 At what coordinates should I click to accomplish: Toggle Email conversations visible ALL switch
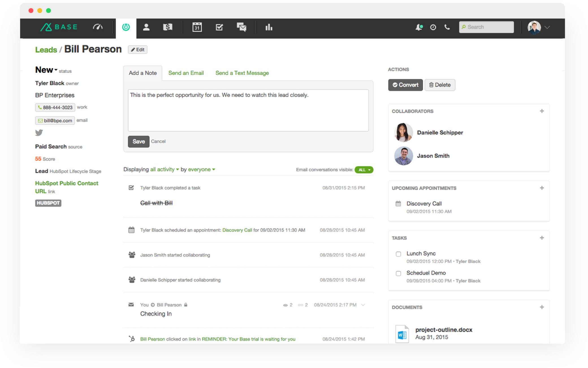coord(364,170)
